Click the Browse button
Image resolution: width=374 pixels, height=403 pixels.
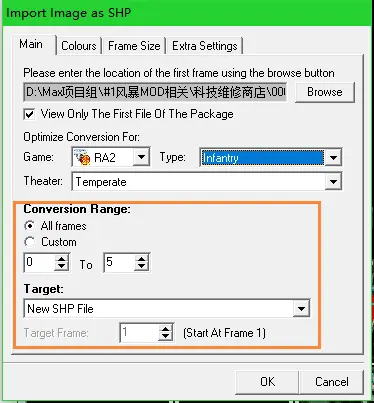coord(325,92)
